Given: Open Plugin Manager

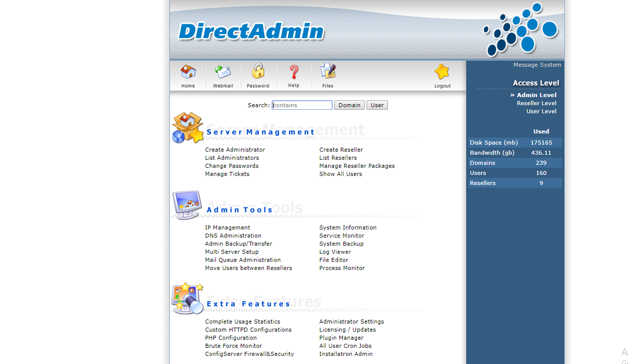Looking at the screenshot, I should [341, 338].
